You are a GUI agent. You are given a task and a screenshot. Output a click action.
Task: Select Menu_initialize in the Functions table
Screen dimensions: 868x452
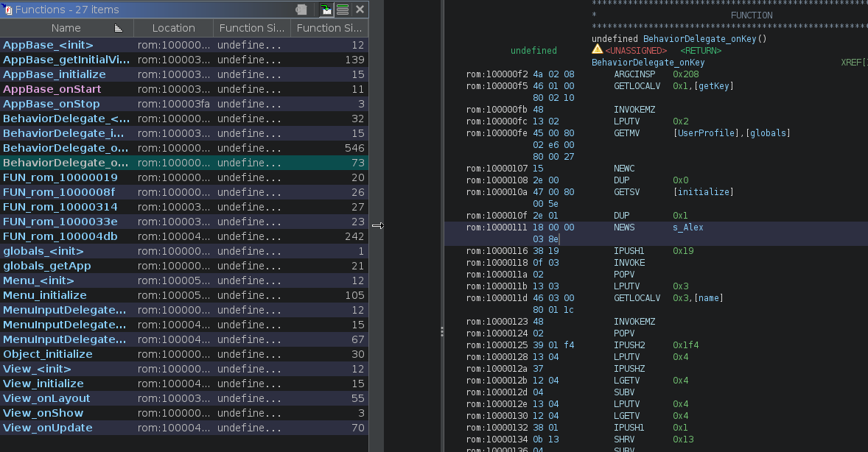click(45, 295)
